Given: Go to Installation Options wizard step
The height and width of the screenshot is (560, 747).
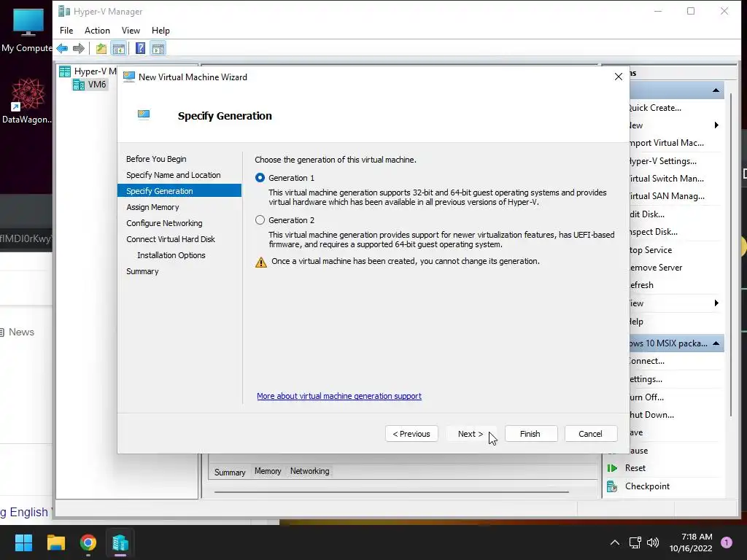Looking at the screenshot, I should pyautogui.click(x=171, y=255).
